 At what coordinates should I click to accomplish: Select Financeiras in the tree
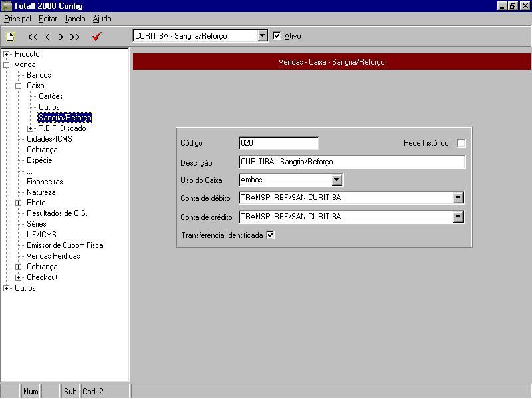click(45, 182)
